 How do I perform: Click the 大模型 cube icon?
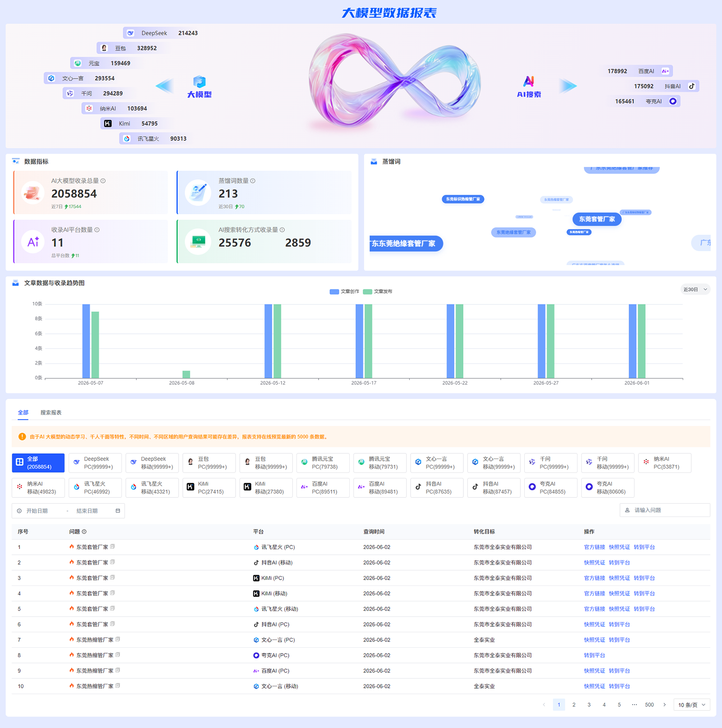(199, 82)
